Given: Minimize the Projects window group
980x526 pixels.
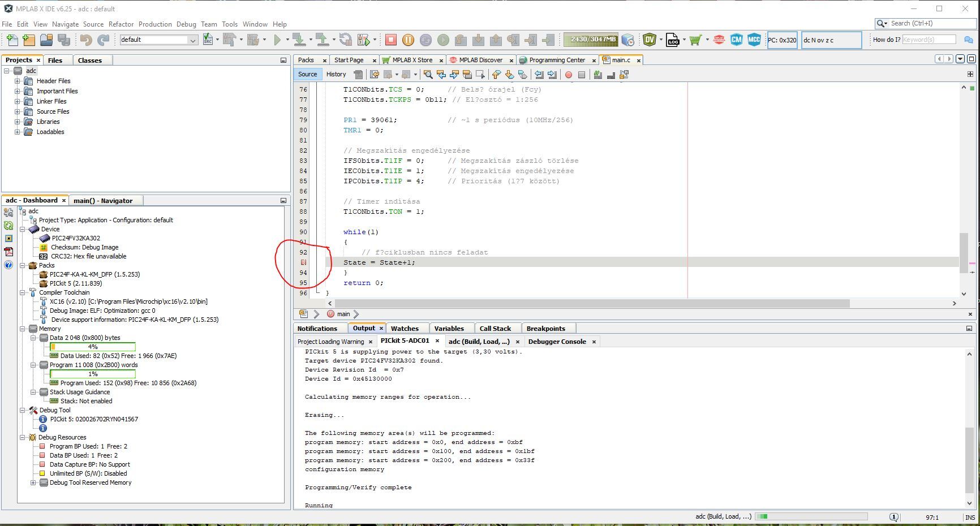Looking at the screenshot, I should tap(283, 61).
